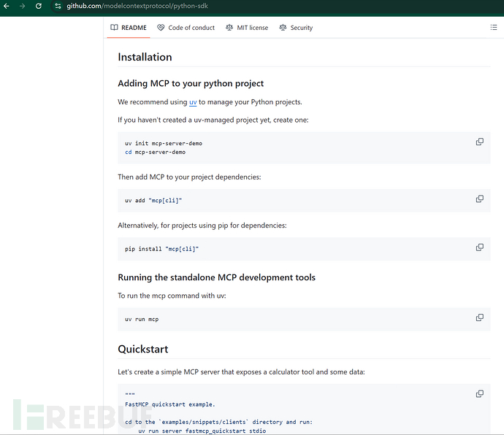Click the Quickstart heading
This screenshot has width=504, height=435.
click(x=142, y=350)
